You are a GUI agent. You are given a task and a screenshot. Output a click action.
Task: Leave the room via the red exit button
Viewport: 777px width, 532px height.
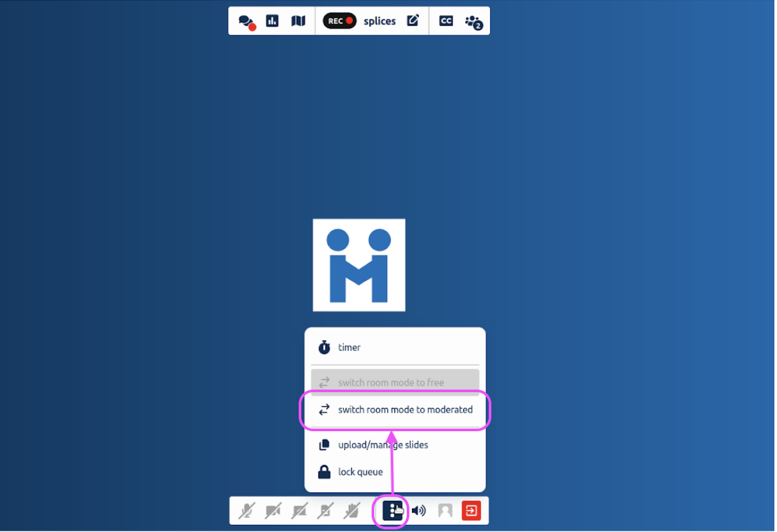pyautogui.click(x=471, y=511)
